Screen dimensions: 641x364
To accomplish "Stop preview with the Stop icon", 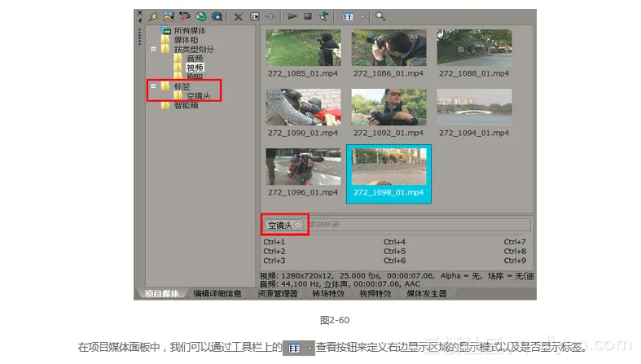I will pos(308,16).
